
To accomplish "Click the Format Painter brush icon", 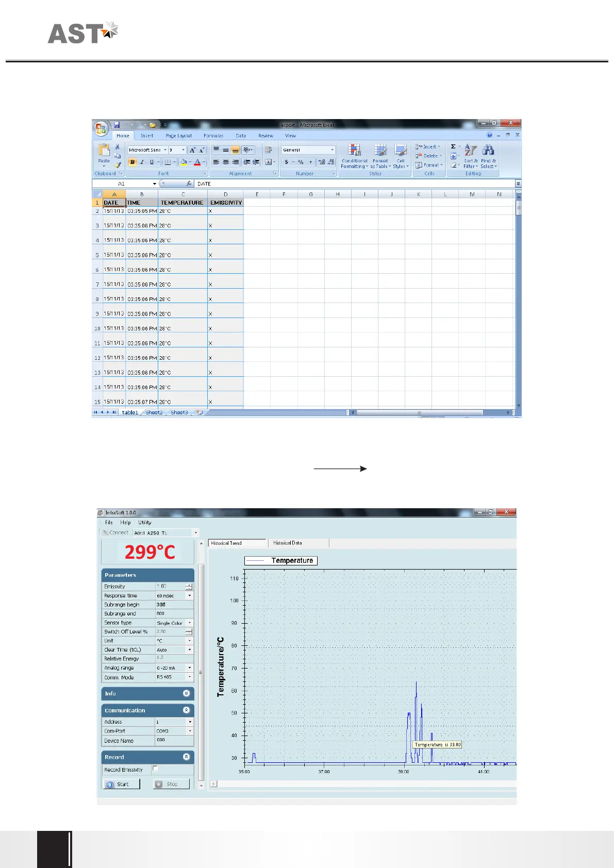I will point(118,165).
